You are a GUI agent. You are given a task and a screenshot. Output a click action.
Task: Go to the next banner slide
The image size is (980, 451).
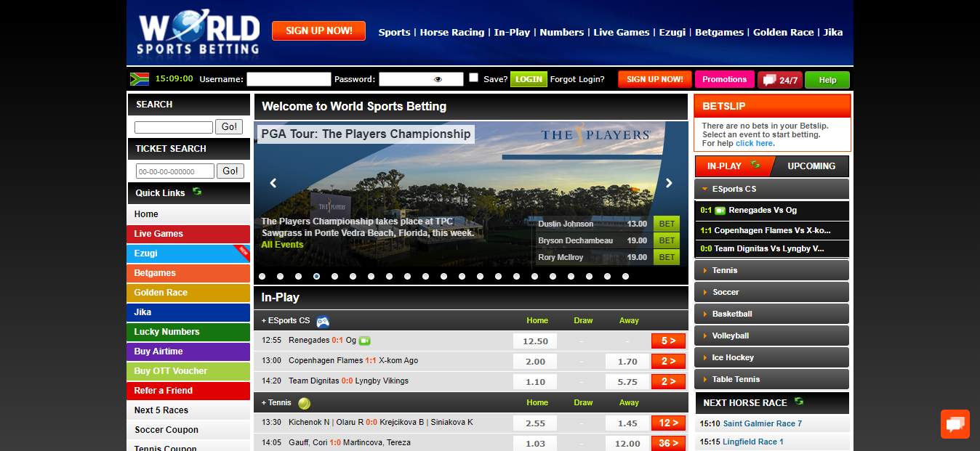point(670,183)
